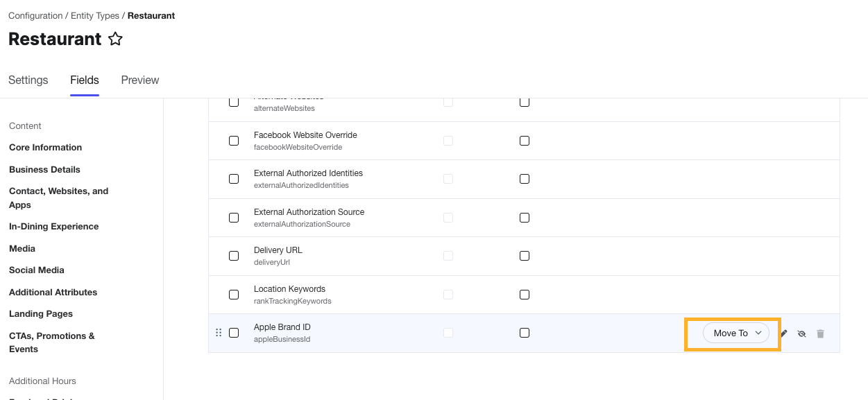Delete Apple Brand ID using trash icon
This screenshot has height=400, width=868.
pos(820,333)
